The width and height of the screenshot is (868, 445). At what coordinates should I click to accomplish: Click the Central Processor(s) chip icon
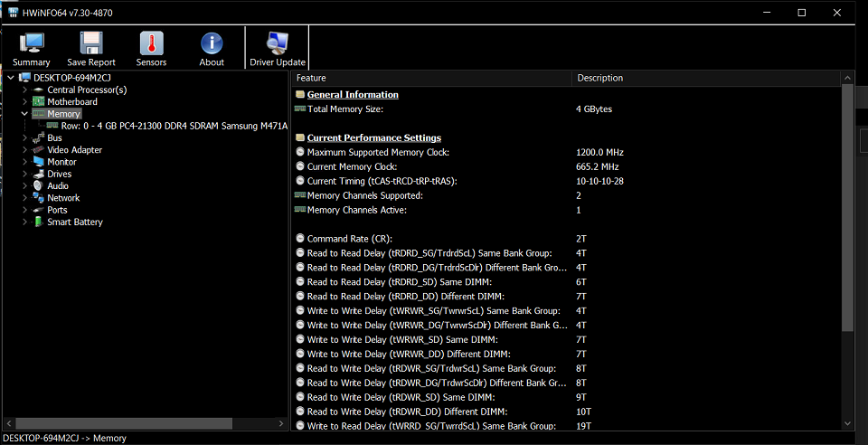[x=39, y=90]
